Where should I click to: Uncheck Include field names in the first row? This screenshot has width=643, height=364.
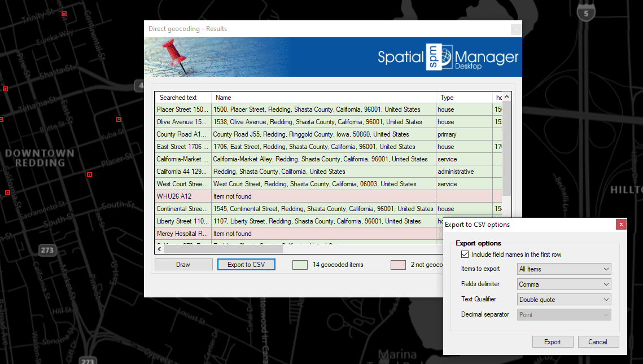click(465, 254)
